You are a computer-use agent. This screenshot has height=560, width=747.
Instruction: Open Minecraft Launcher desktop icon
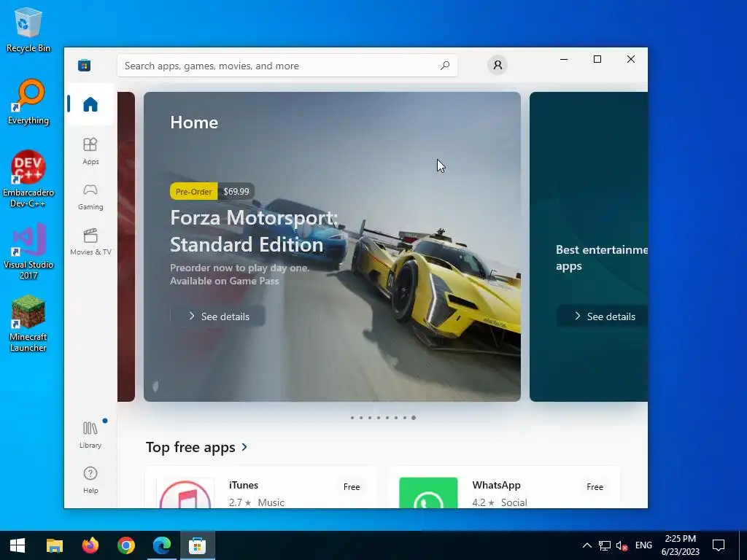click(x=28, y=324)
